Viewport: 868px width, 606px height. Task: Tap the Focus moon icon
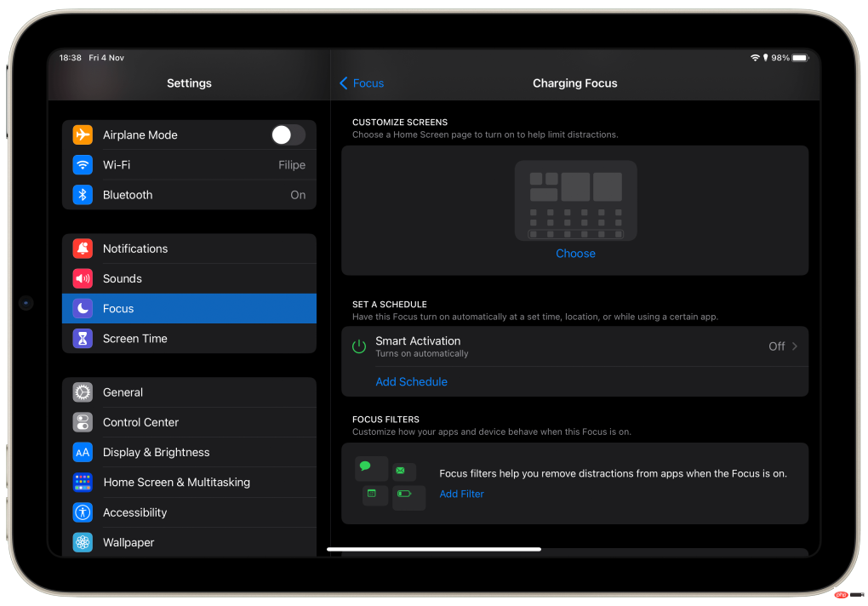tap(83, 308)
